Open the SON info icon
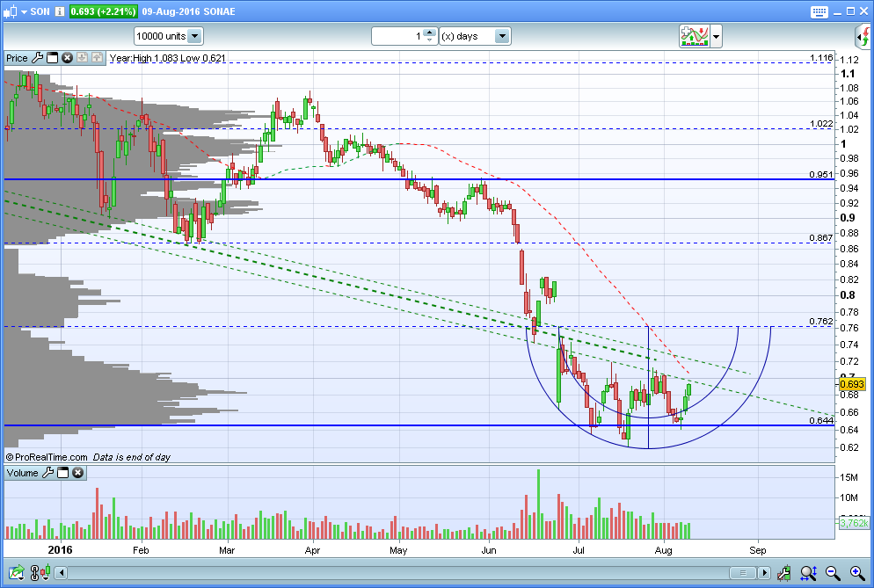 click(x=60, y=11)
